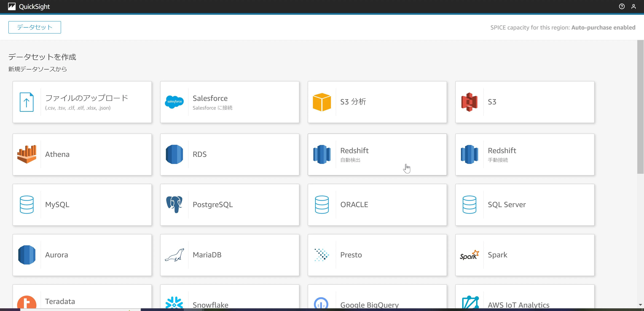
Task: Choose the Google BigQuery icon
Action: pyautogui.click(x=321, y=303)
